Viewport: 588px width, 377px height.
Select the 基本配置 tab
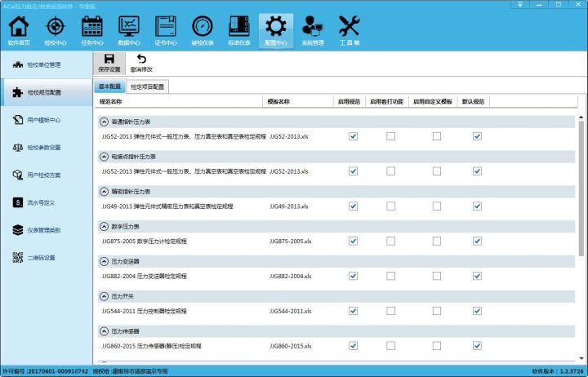coord(109,86)
